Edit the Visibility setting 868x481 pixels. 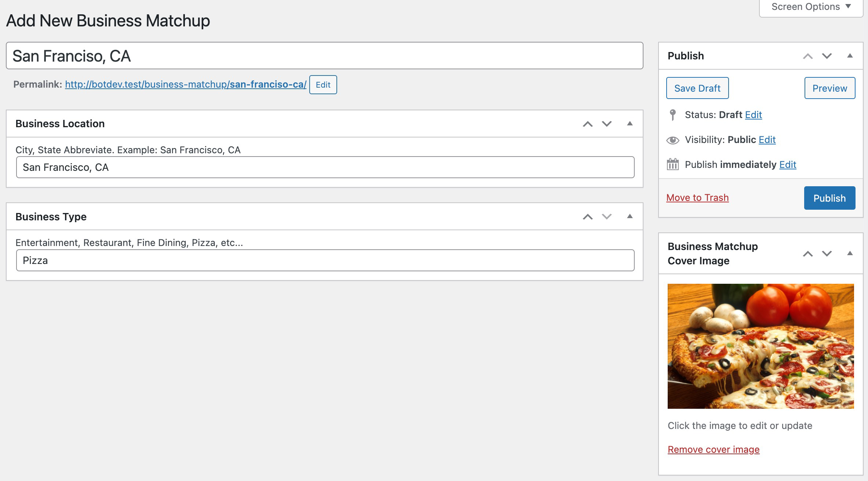pyautogui.click(x=767, y=140)
